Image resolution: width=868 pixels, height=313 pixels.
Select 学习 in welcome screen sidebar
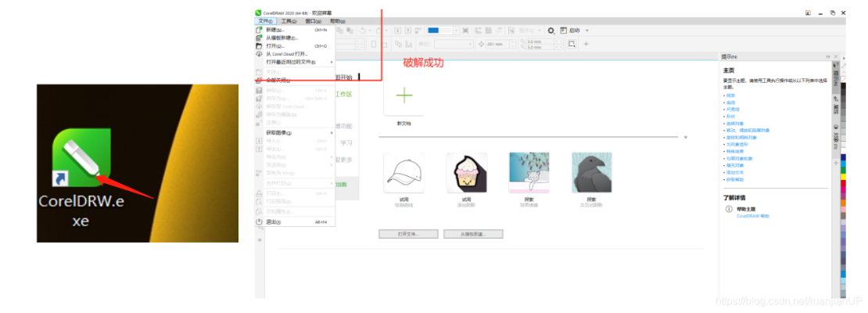pos(346,142)
